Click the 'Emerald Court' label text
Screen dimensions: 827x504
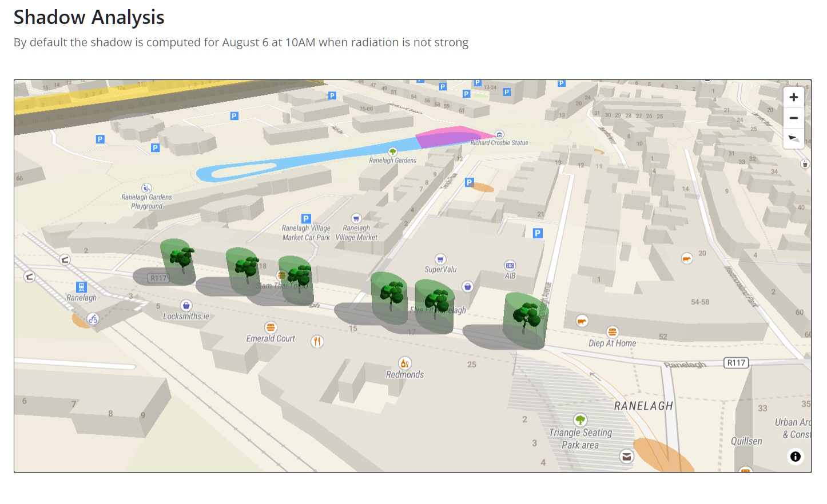[271, 339]
